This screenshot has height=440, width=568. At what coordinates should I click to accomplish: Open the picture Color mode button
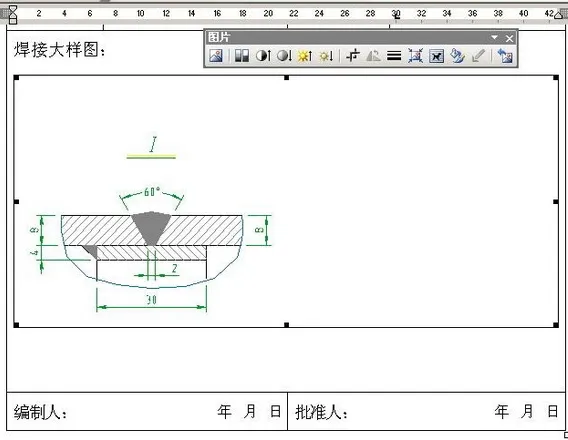tap(242, 56)
